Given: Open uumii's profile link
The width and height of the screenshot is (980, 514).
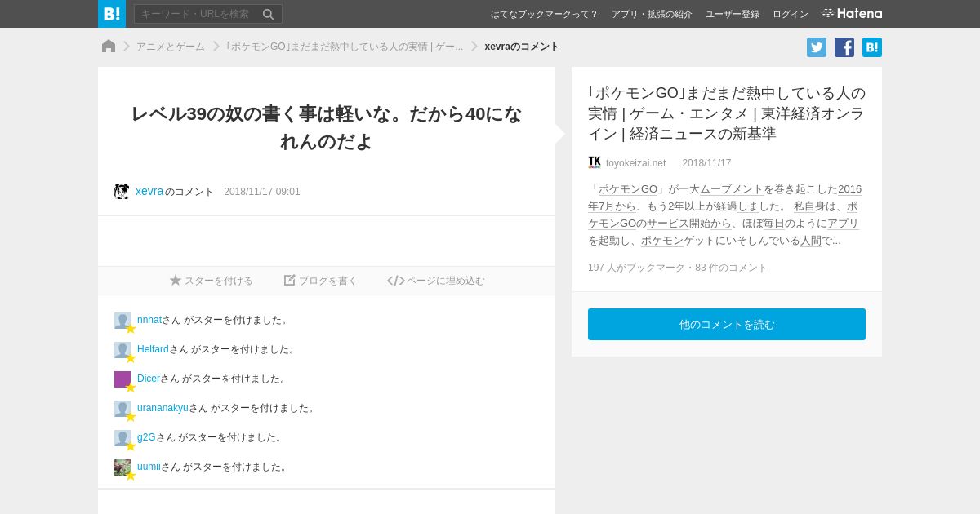Looking at the screenshot, I should coord(149,467).
